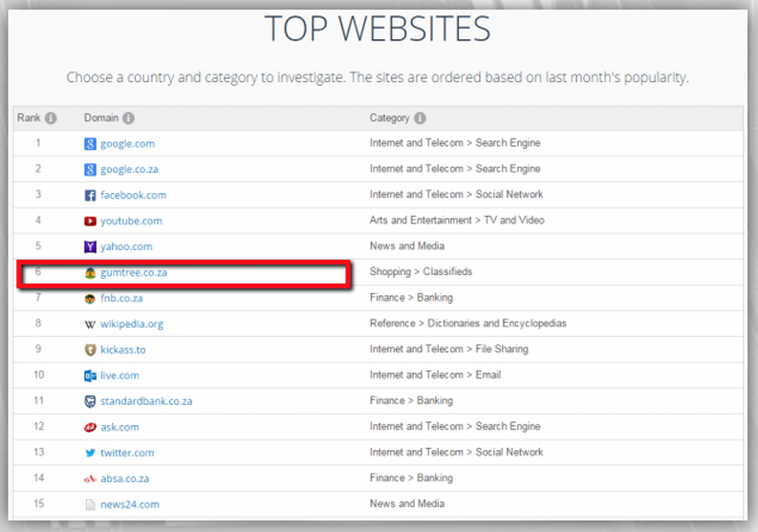Image resolution: width=758 pixels, height=532 pixels.
Task: Click rank number 10 cell
Action: [38, 375]
